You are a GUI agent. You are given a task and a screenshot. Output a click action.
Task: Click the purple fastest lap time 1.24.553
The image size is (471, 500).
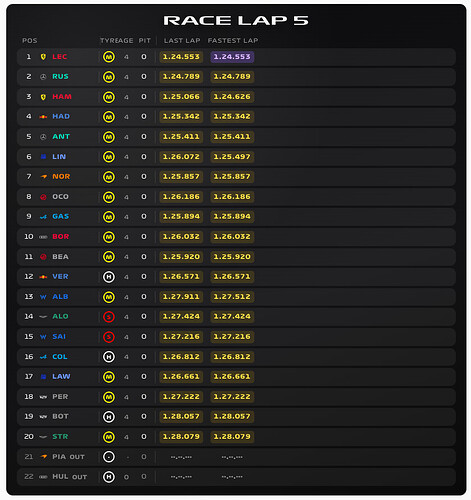[232, 57]
